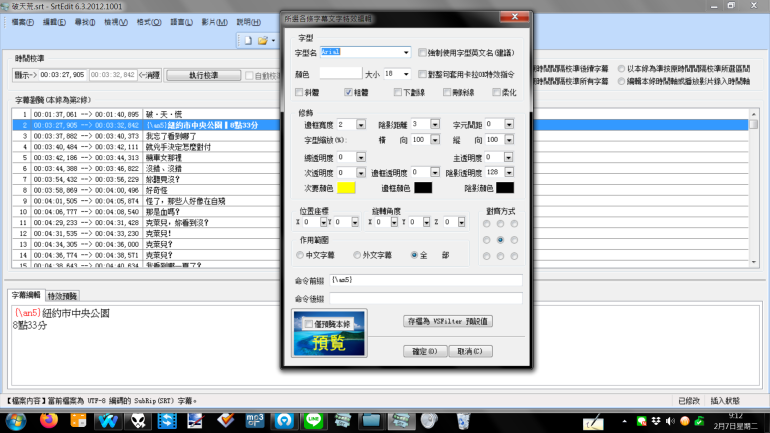The image size is (770, 433).
Task: Click the orange checkmark taskbar icon
Action: click(x=225, y=421)
